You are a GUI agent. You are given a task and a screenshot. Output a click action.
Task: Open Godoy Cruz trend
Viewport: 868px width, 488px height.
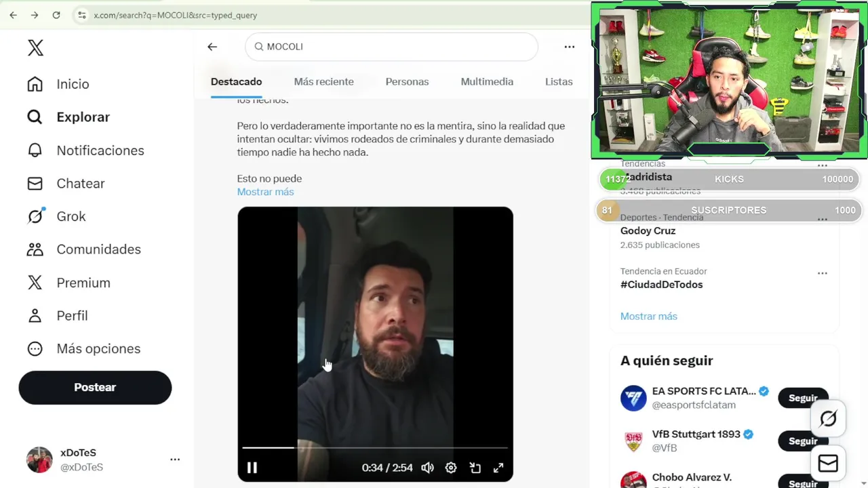coord(648,231)
